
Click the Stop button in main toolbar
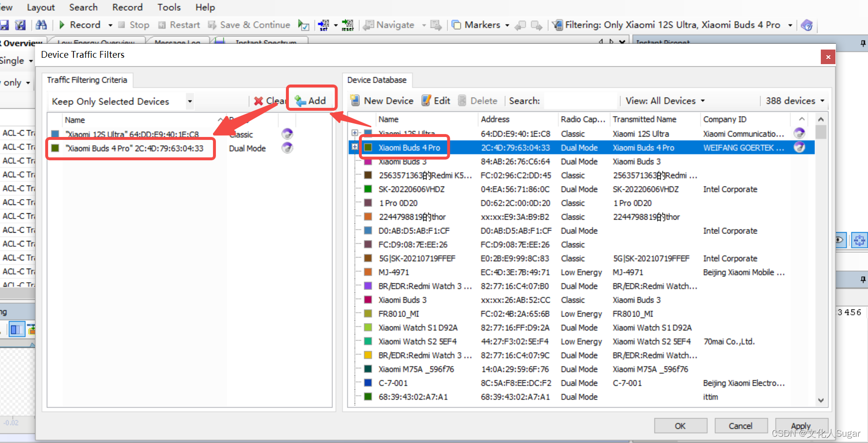[x=134, y=25]
